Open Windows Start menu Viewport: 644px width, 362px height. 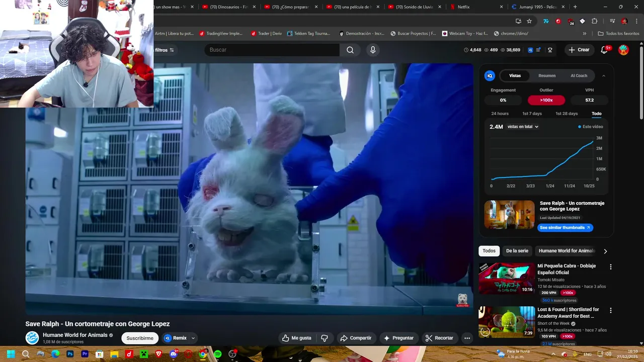click(11, 354)
